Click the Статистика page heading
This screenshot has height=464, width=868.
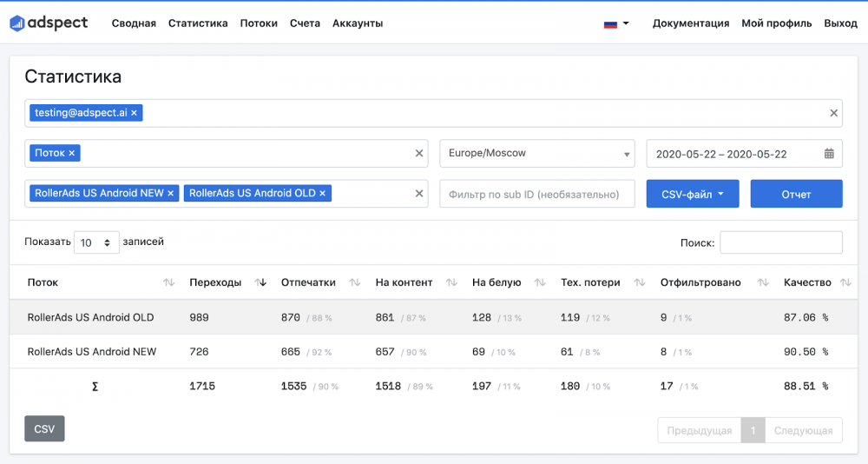(x=73, y=76)
